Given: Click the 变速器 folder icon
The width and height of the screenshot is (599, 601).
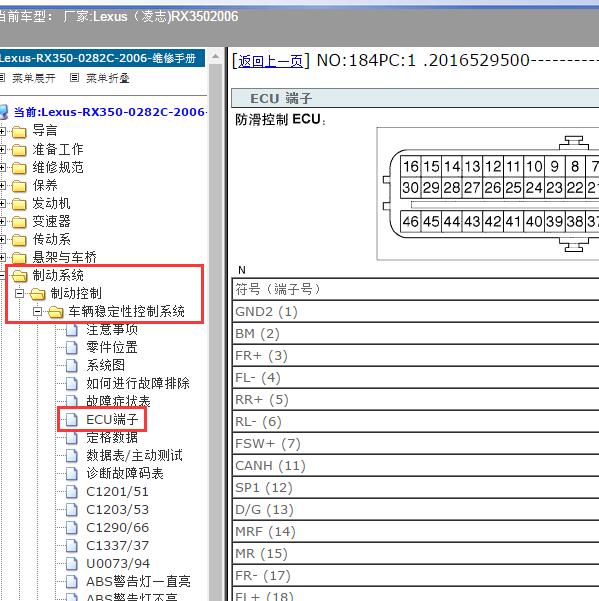Looking at the screenshot, I should (x=19, y=222).
